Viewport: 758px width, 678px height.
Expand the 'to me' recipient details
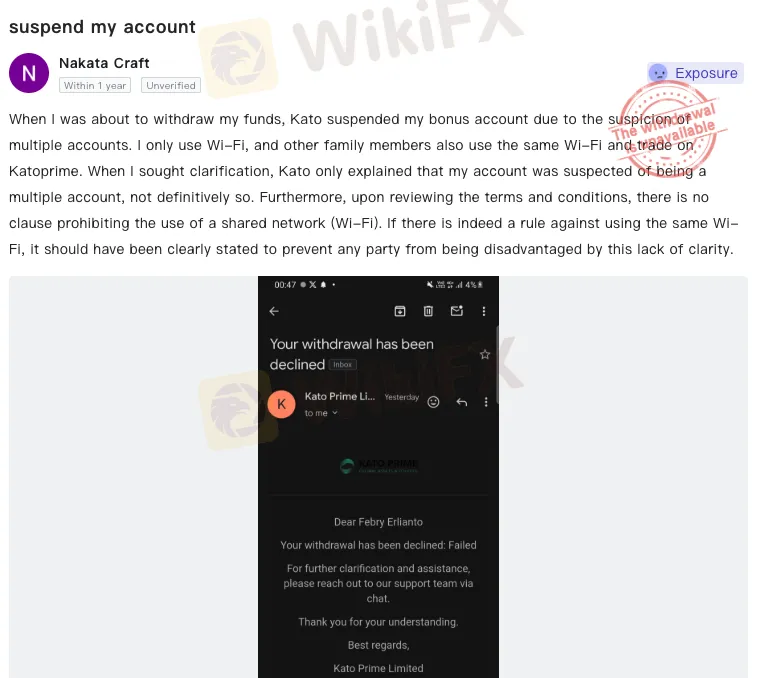[321, 413]
